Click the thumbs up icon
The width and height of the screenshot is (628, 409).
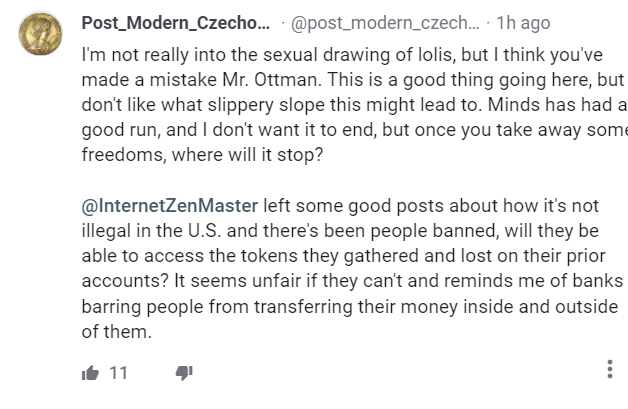pyautogui.click(x=91, y=373)
